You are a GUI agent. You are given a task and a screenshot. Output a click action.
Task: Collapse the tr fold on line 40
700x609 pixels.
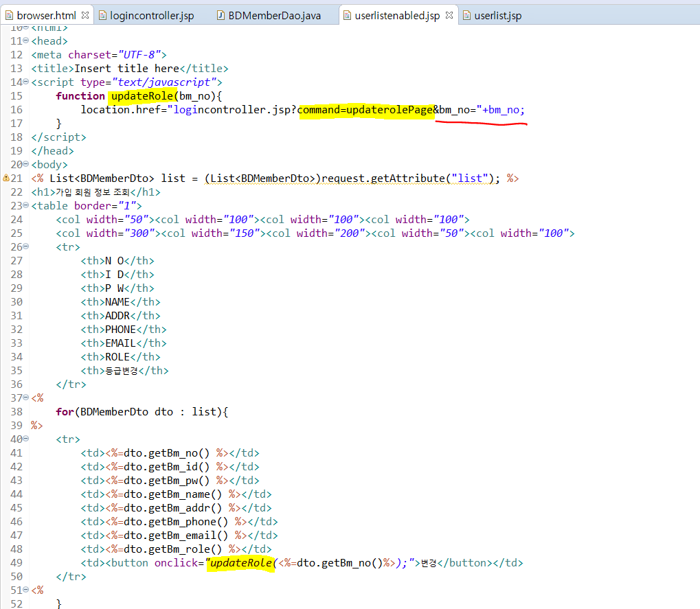click(26, 439)
